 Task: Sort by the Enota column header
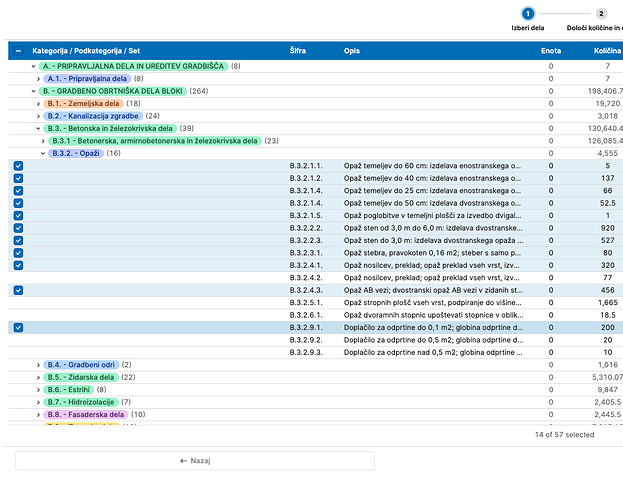(551, 51)
